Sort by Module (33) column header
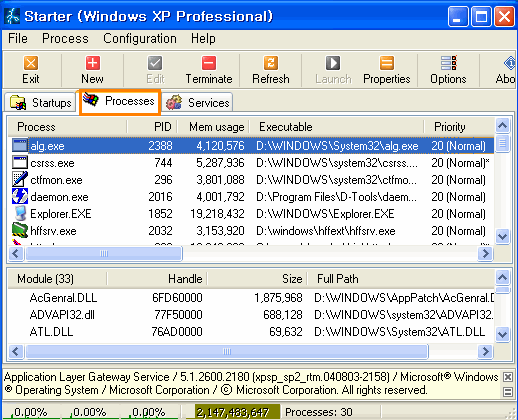The width and height of the screenshot is (518, 420). [57, 279]
